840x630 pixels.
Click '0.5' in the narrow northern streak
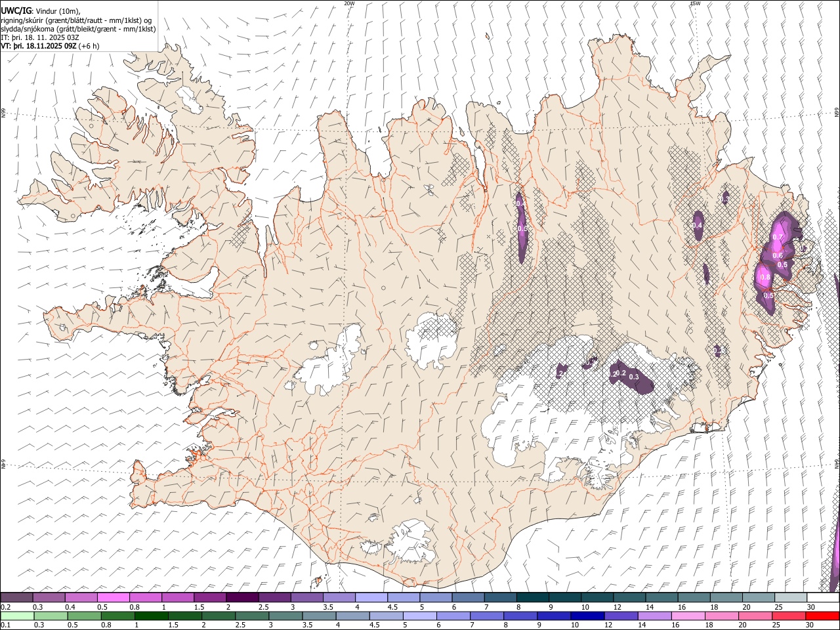[522, 228]
